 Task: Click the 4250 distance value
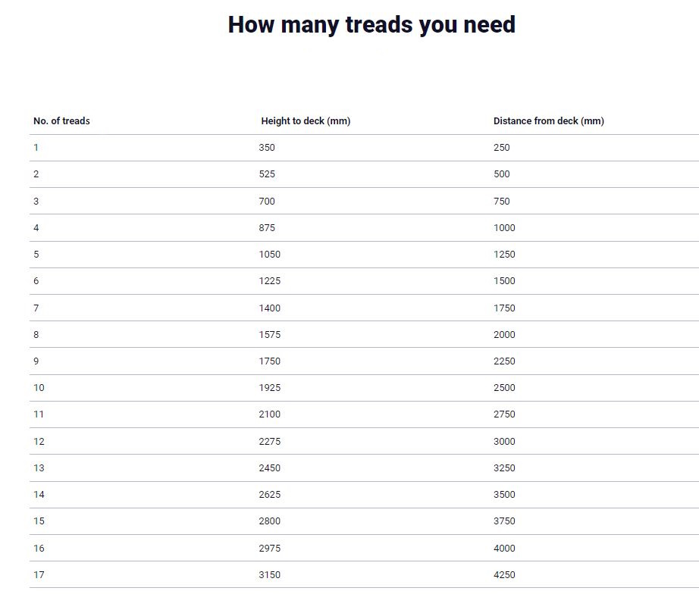(x=504, y=575)
